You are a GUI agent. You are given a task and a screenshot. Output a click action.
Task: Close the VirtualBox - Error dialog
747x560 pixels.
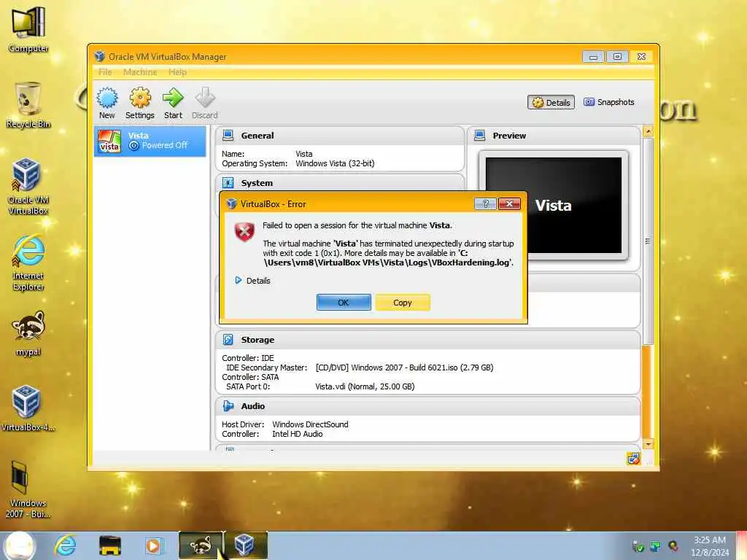point(509,204)
